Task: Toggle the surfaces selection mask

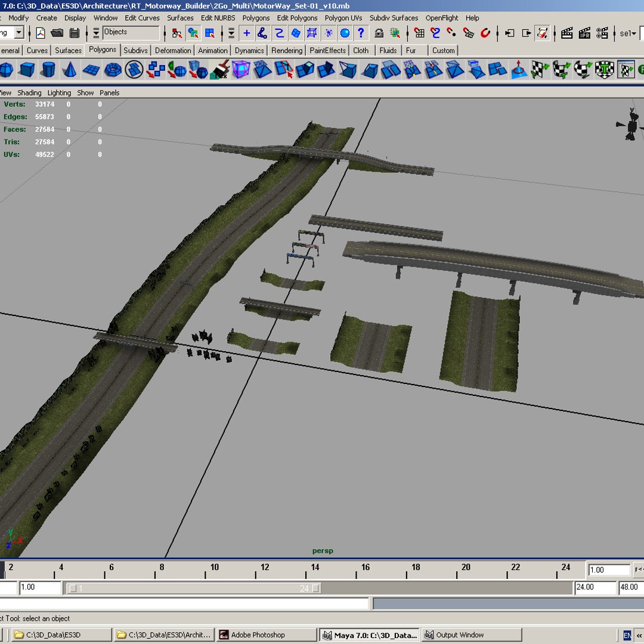Action: (x=296, y=33)
